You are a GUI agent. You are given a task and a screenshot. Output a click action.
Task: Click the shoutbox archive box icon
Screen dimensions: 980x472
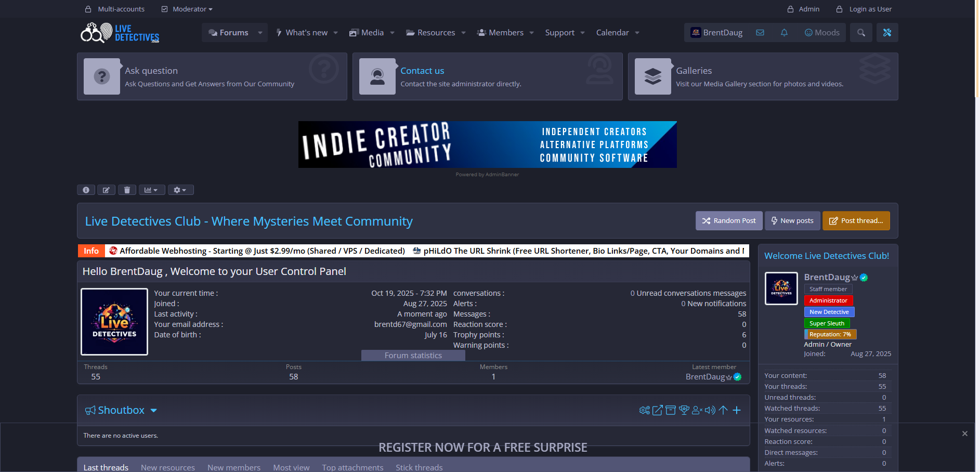click(671, 410)
